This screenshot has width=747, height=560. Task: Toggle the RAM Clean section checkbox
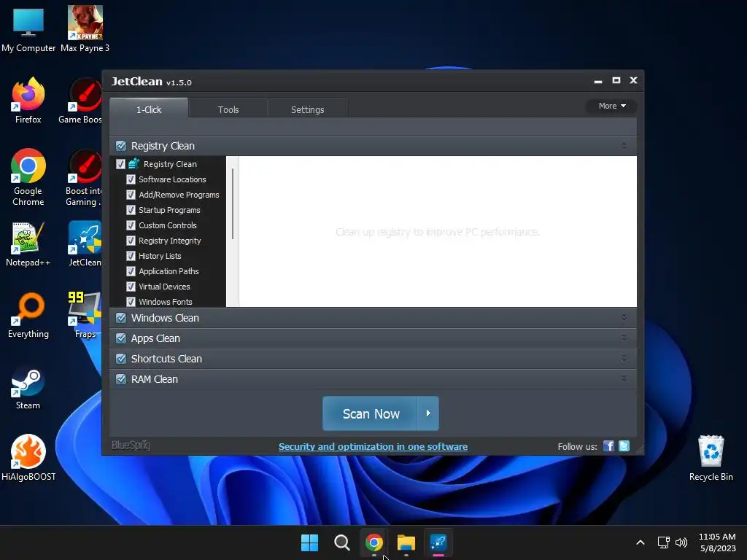pos(121,379)
